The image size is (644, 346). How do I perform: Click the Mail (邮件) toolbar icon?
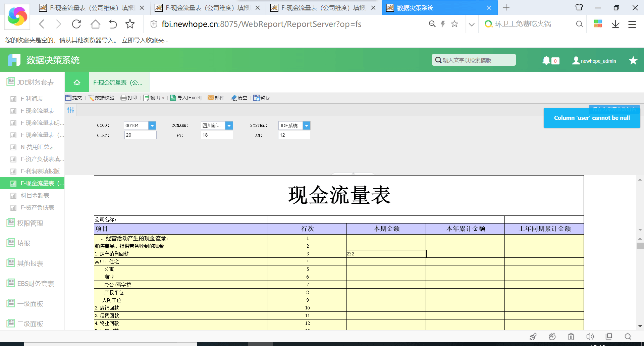[x=211, y=98]
